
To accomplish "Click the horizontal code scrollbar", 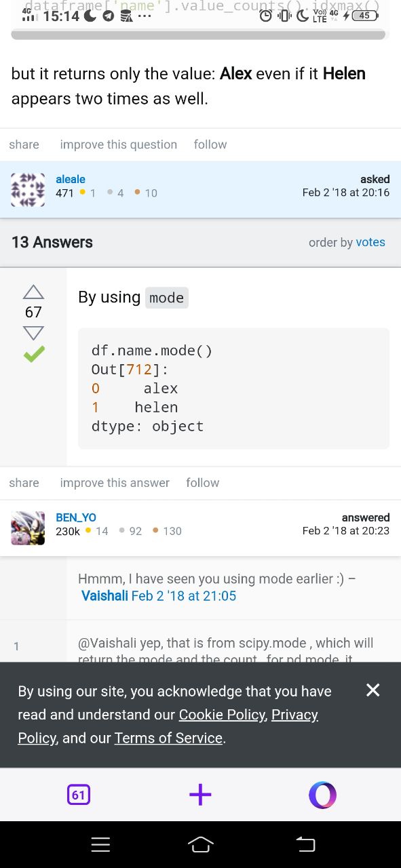I will point(198,35).
